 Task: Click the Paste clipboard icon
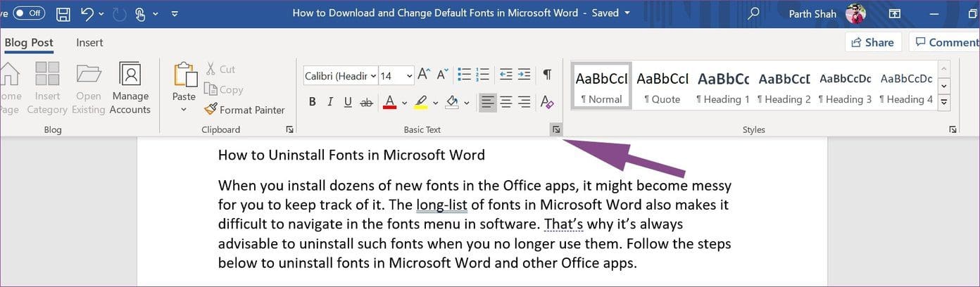(184, 75)
